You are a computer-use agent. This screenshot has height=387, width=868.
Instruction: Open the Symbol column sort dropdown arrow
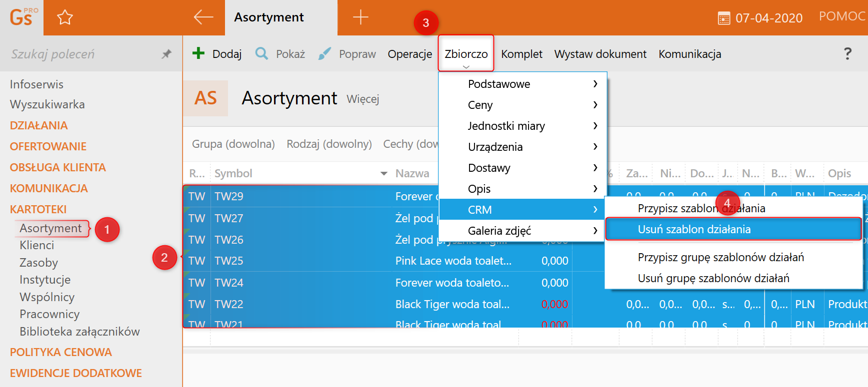point(384,174)
